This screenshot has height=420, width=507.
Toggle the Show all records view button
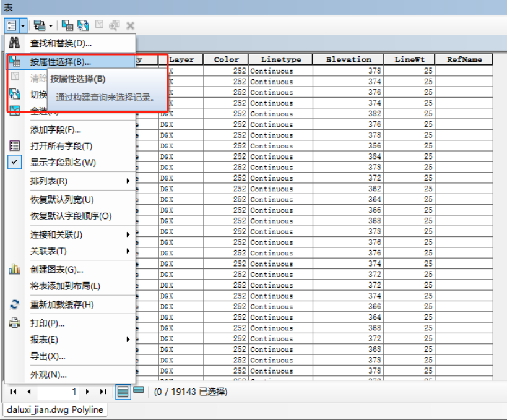coord(123,392)
